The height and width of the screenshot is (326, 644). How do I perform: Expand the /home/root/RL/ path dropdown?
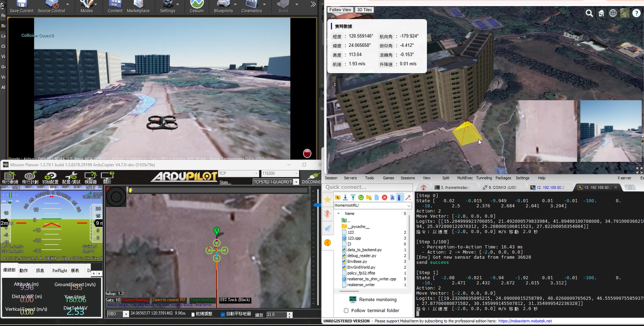tap(408, 205)
